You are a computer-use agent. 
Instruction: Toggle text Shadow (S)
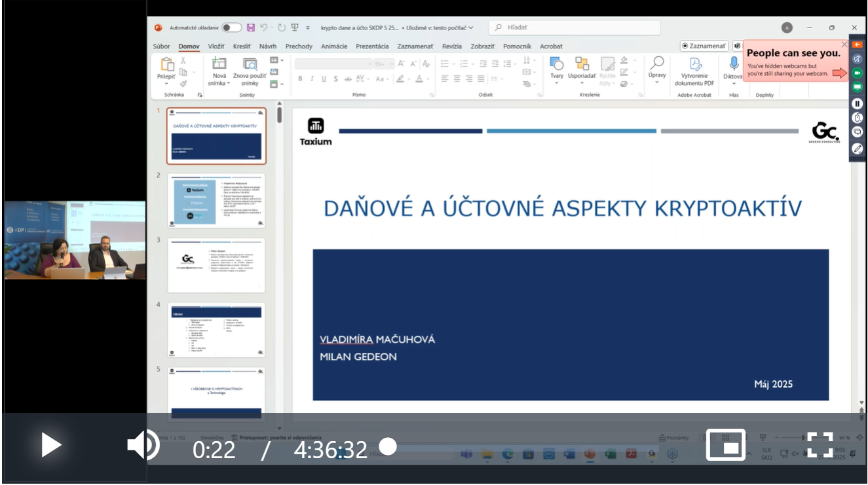tap(335, 79)
